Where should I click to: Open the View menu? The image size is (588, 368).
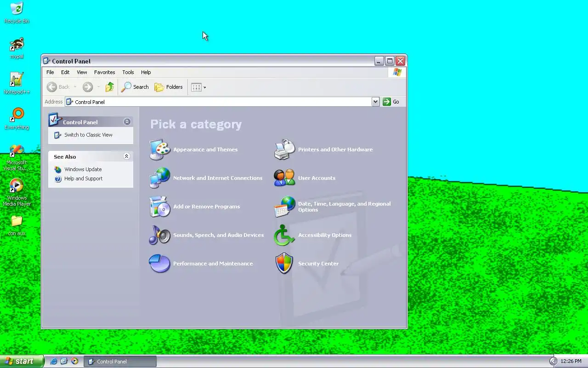point(82,72)
